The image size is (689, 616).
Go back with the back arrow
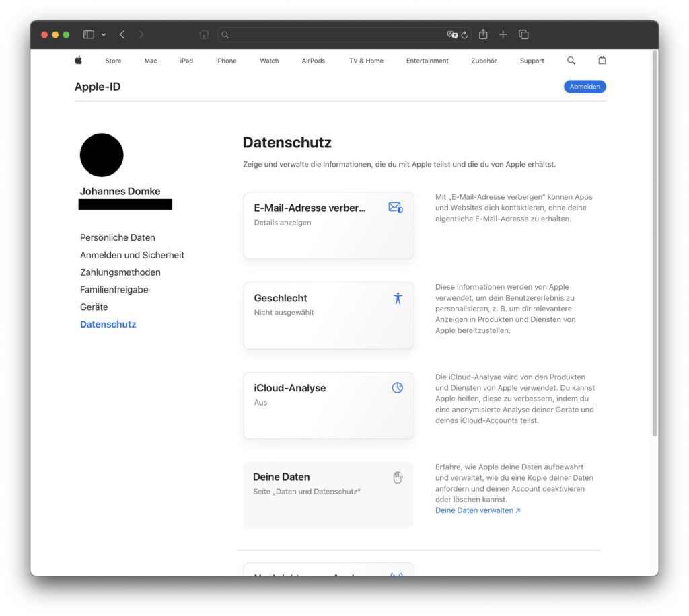(122, 34)
